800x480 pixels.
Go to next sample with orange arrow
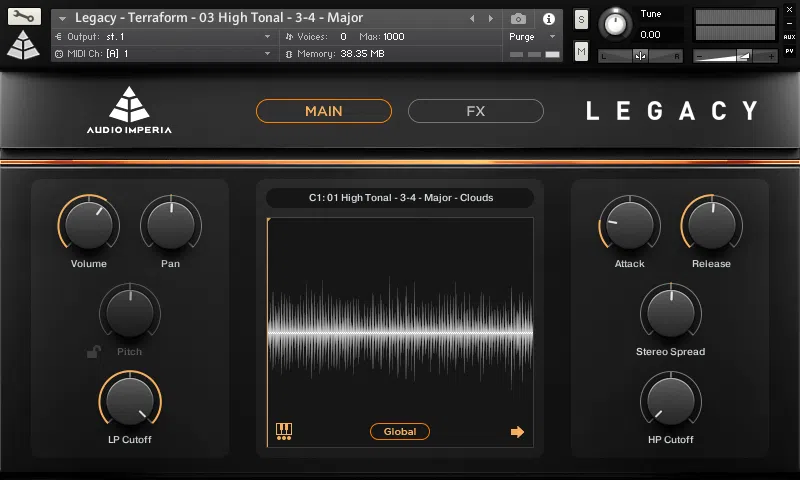tap(517, 432)
